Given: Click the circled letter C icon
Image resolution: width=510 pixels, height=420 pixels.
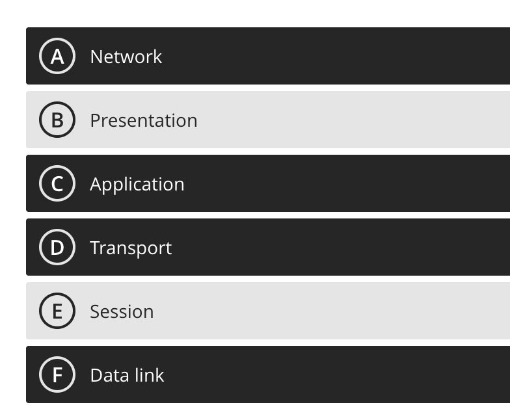Looking at the screenshot, I should [57, 184].
